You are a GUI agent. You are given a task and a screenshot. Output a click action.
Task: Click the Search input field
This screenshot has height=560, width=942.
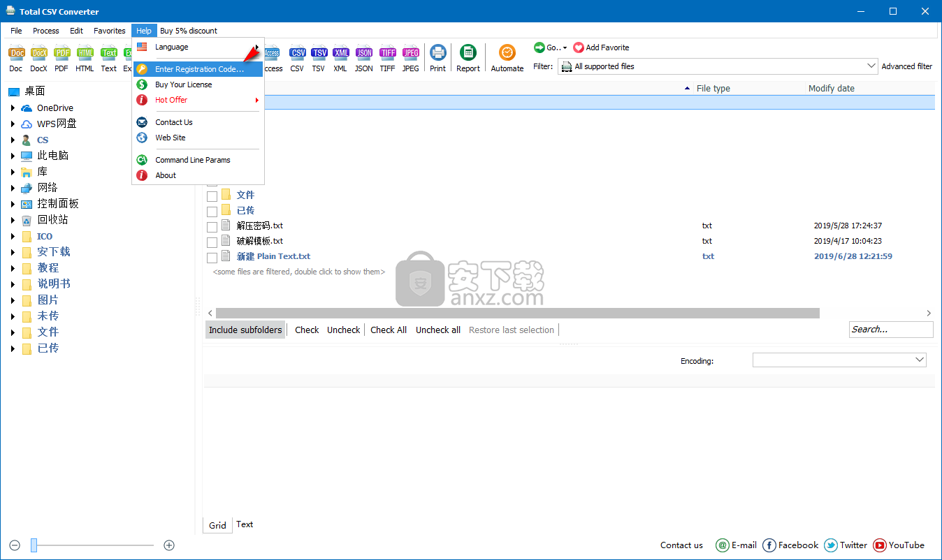pos(891,330)
